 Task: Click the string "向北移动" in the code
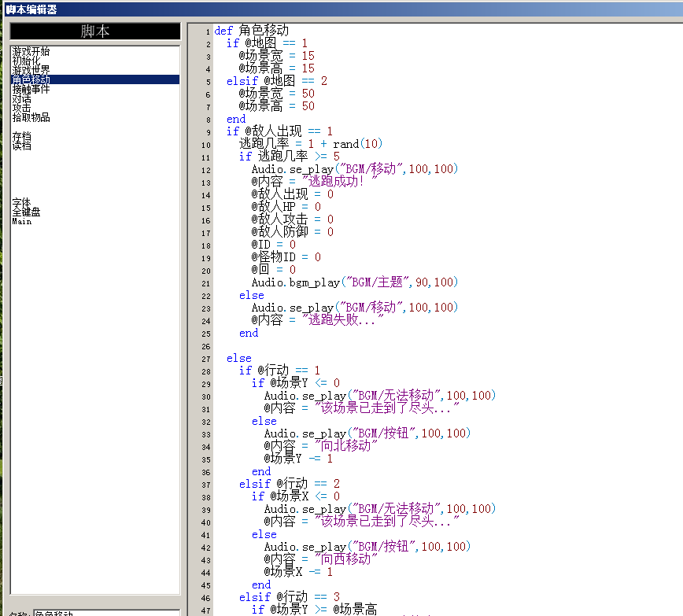tap(346, 446)
